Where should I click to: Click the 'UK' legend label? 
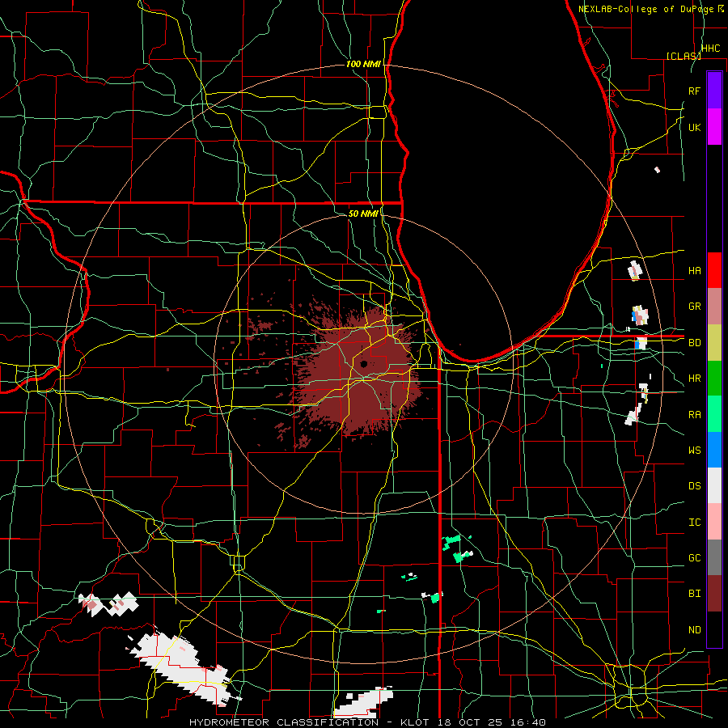click(694, 127)
